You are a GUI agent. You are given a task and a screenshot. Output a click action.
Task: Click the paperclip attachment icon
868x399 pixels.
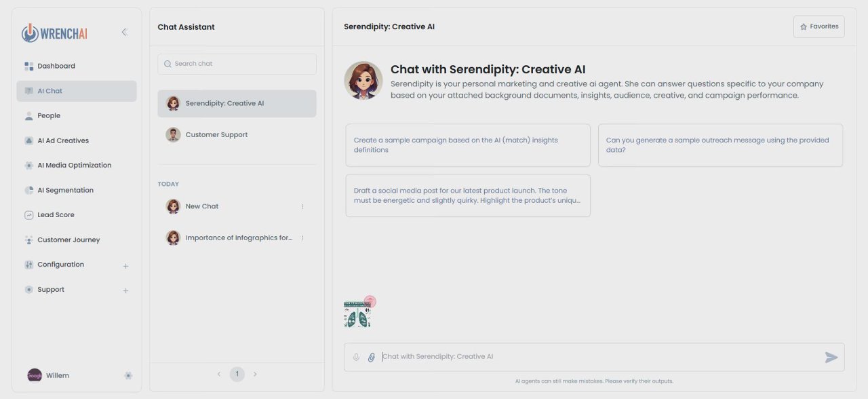tap(372, 357)
